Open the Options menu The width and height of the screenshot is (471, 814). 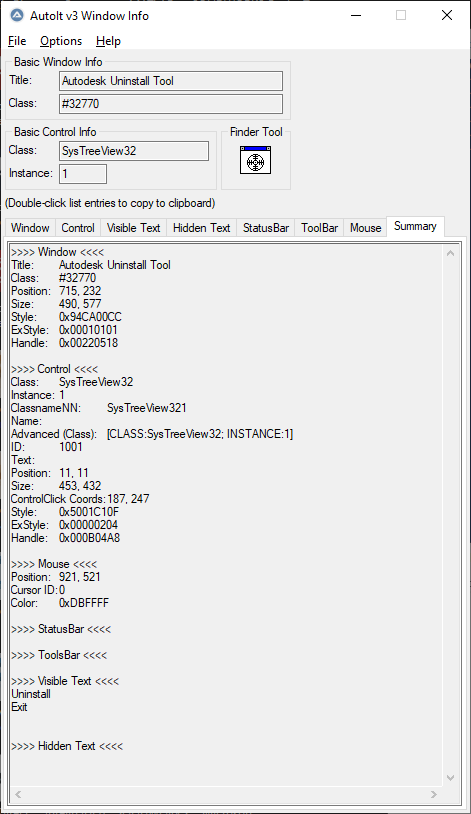[x=61, y=41]
